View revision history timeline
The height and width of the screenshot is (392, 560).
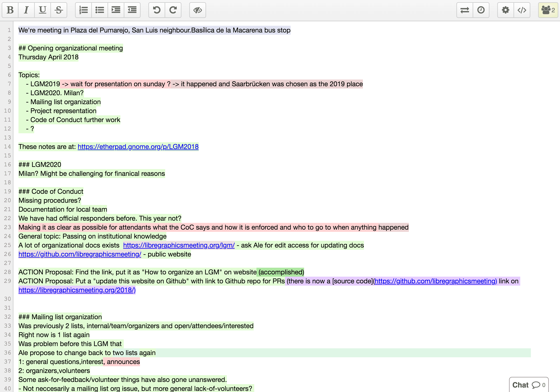point(481,9)
